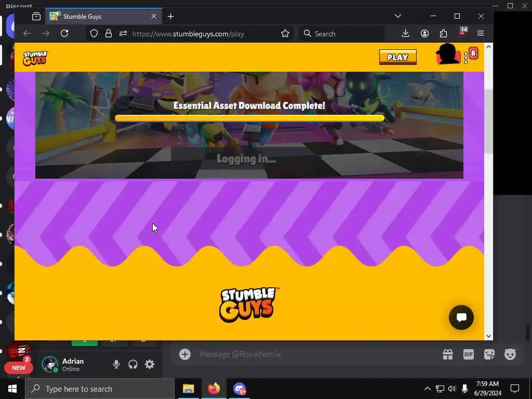This screenshot has width=532, height=399.
Task: Open the chat support bubble
Action: 461,317
